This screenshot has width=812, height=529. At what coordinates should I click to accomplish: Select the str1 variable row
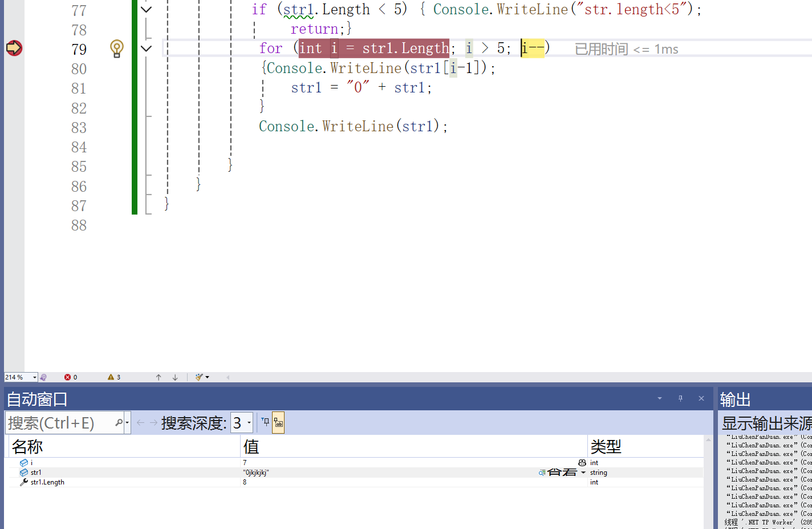pos(356,473)
